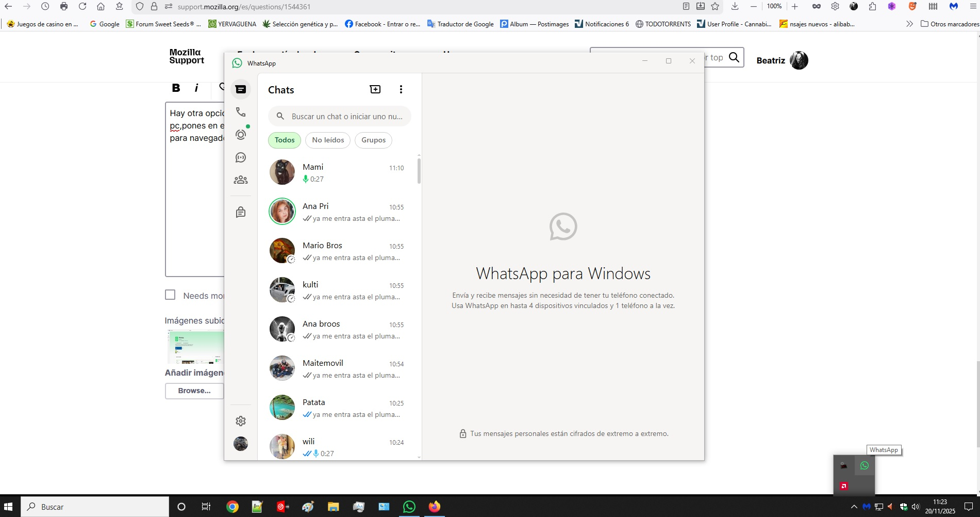Open the Notificaciones 6 bookmark
Screen dimensions: 980x517
coord(602,24)
